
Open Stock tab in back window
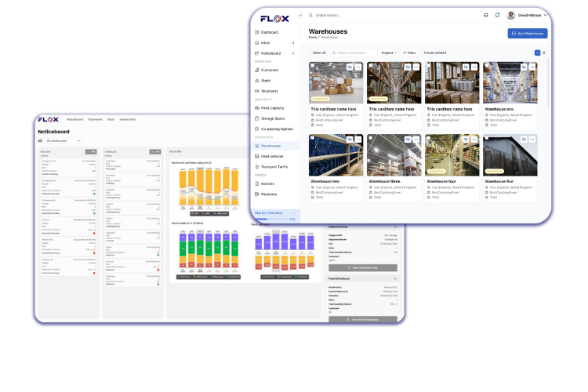click(x=111, y=120)
